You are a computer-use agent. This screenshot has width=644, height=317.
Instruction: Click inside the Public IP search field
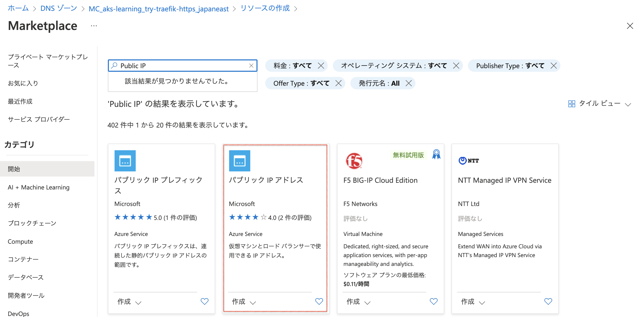(x=181, y=66)
